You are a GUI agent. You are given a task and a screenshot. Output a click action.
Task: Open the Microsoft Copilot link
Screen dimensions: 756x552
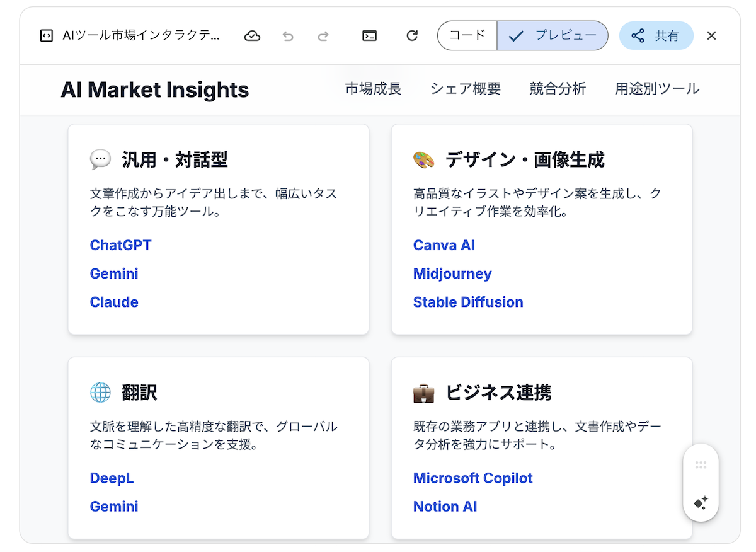coord(473,478)
